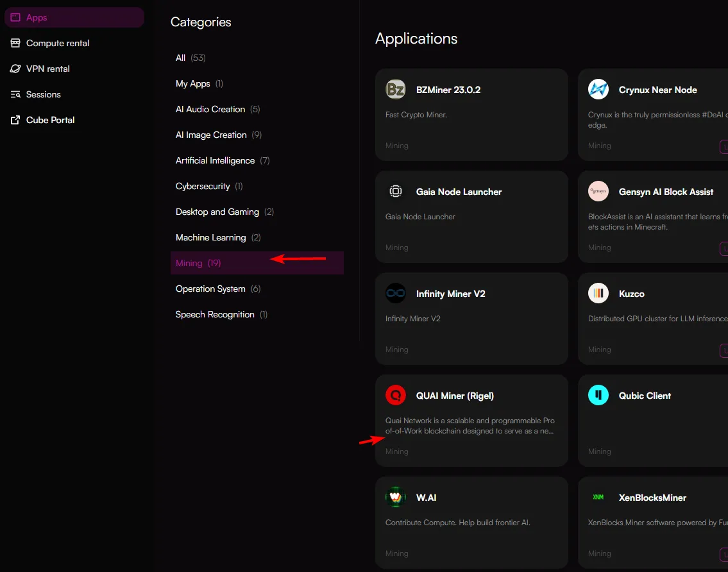Viewport: 728px width, 572px height.
Task: Click the Apps sidebar icon
Action: tap(15, 17)
